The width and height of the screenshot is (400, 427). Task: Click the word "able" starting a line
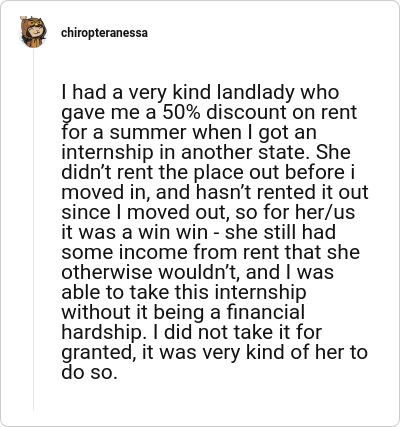tap(78, 292)
